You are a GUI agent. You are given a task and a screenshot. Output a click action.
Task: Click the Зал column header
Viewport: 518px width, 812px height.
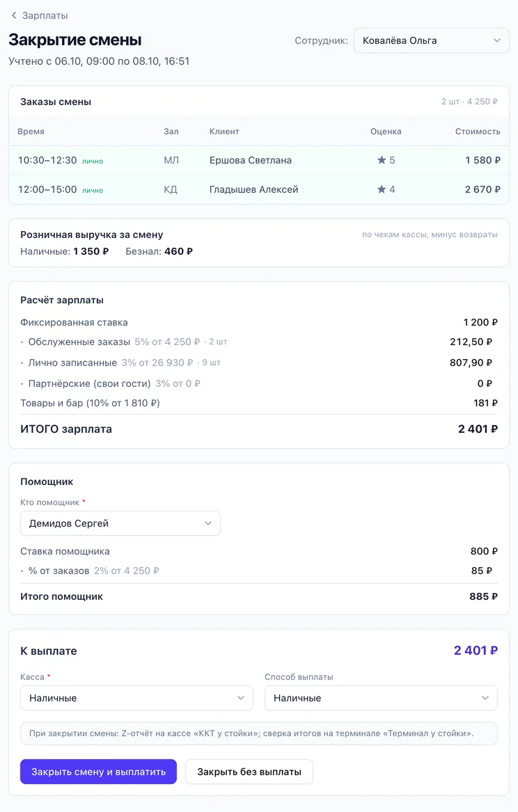coord(171,132)
